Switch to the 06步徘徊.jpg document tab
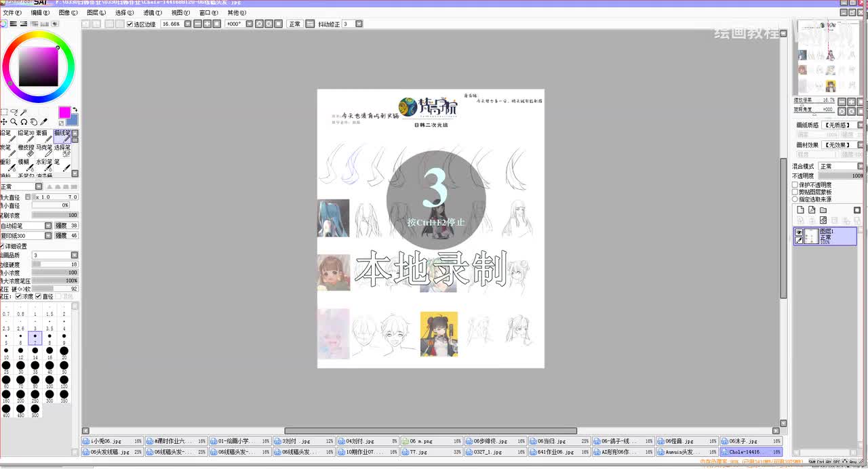The width and height of the screenshot is (868, 469). [x=494, y=441]
